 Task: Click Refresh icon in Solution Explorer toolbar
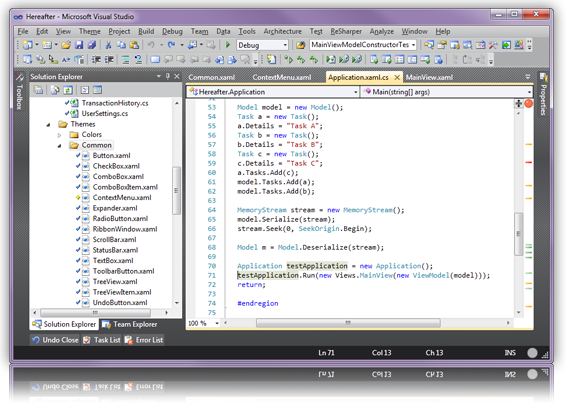click(x=68, y=90)
